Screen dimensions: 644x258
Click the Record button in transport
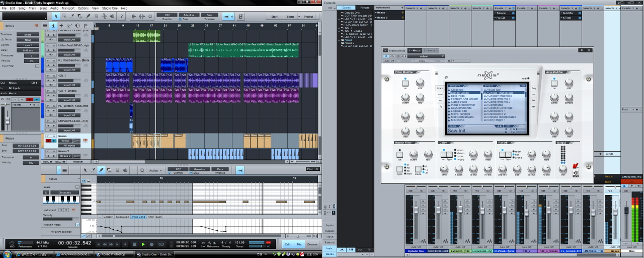click(x=151, y=244)
